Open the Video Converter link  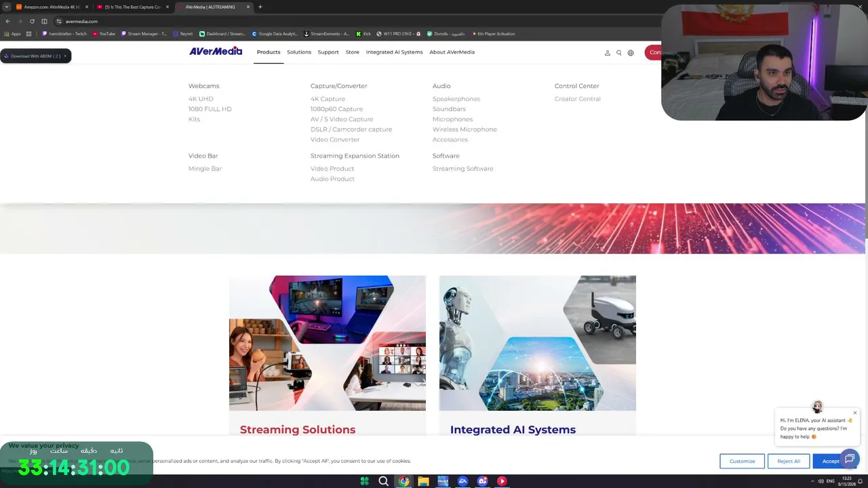coord(335,140)
